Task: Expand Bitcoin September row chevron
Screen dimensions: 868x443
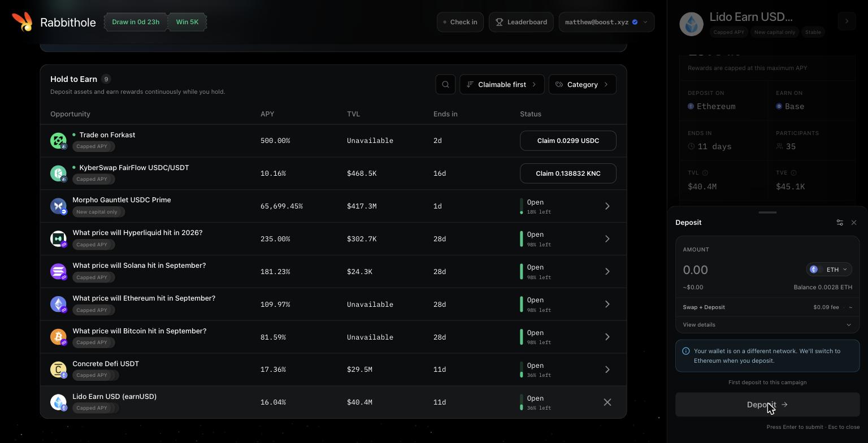Action: tap(607, 337)
